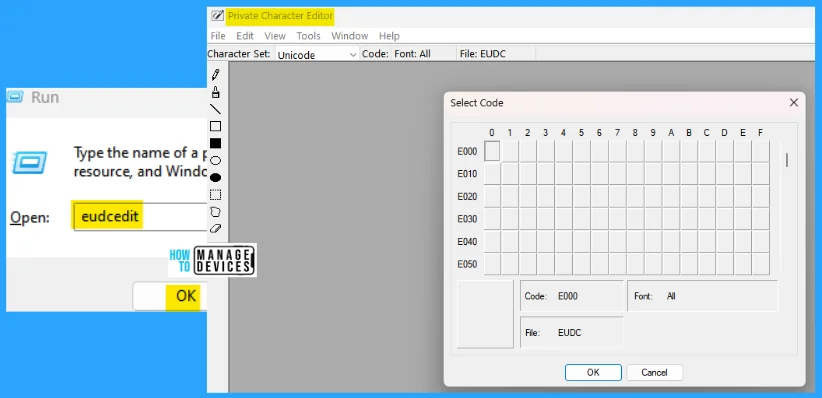Open the Character Set Unicode dropdown
822x398 pixels.
point(317,54)
